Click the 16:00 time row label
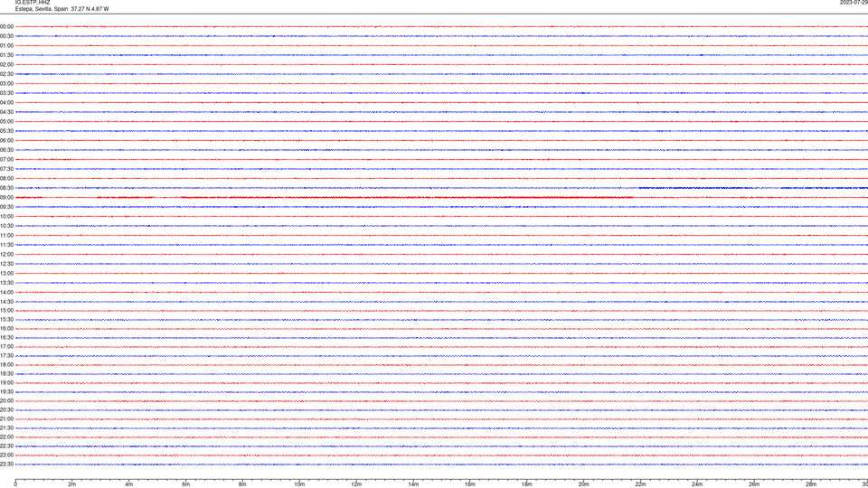The width and height of the screenshot is (868, 488). coord(6,329)
